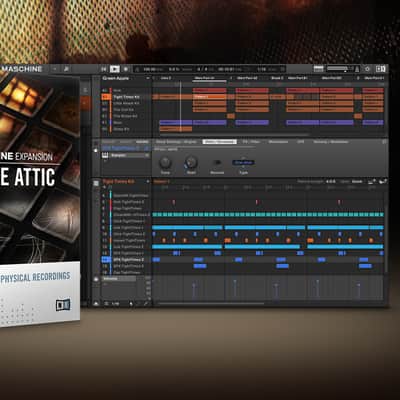Open the Tight Times Kit dropdown in pattern editor
Screen dimensions: 400x400
148,181
